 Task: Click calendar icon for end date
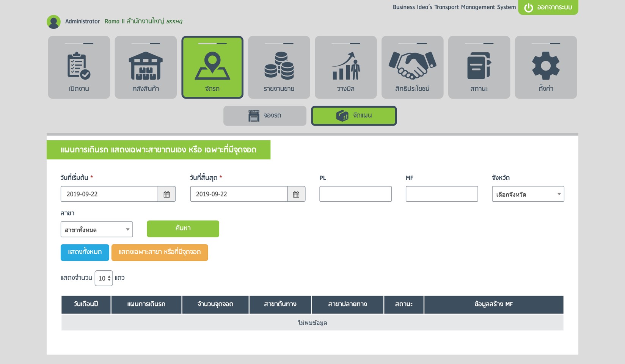(x=296, y=194)
